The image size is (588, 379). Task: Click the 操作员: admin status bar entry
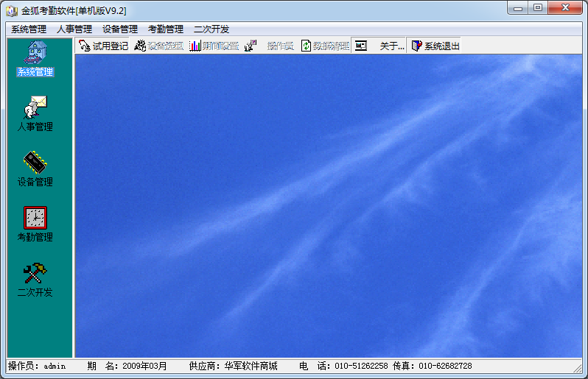point(37,366)
